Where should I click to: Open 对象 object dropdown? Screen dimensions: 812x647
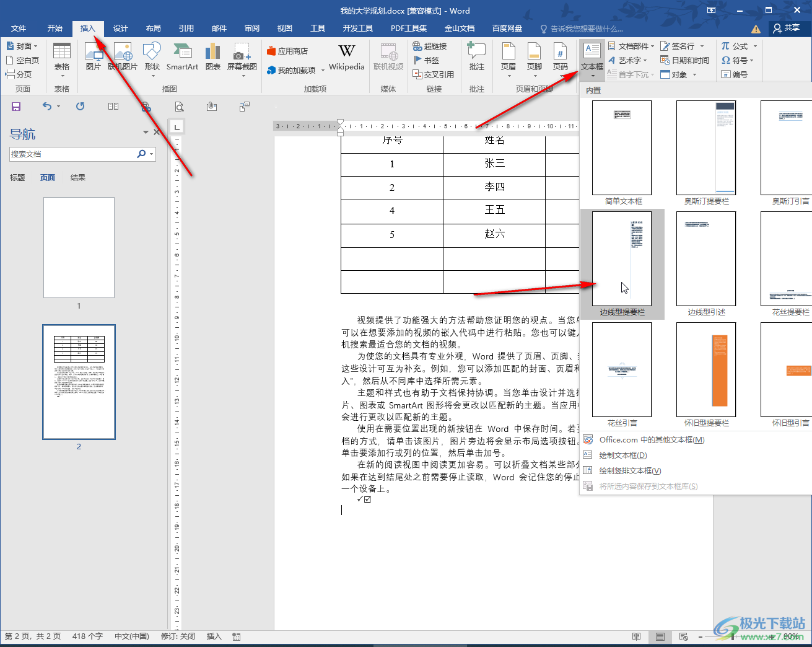click(679, 74)
